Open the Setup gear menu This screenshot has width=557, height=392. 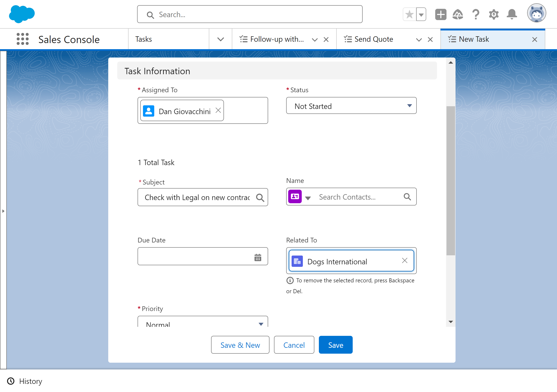click(x=494, y=15)
